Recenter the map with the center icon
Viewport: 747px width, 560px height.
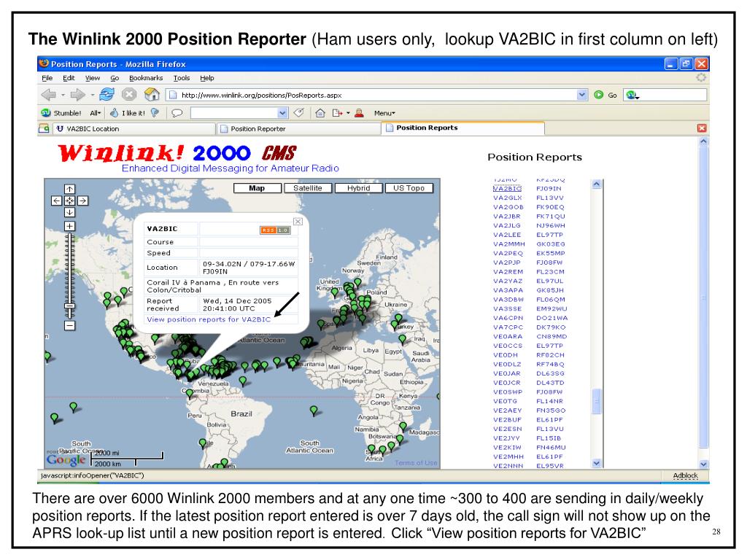pos(69,201)
